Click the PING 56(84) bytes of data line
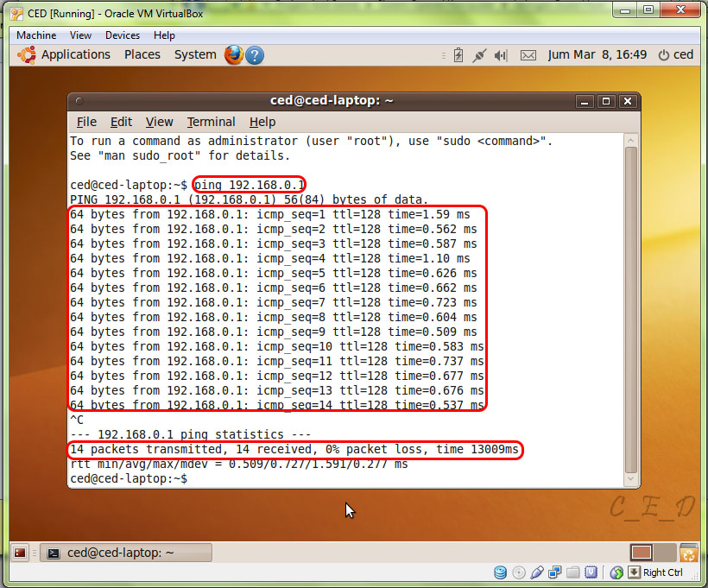Screen dimensions: 708x588 pos(249,199)
